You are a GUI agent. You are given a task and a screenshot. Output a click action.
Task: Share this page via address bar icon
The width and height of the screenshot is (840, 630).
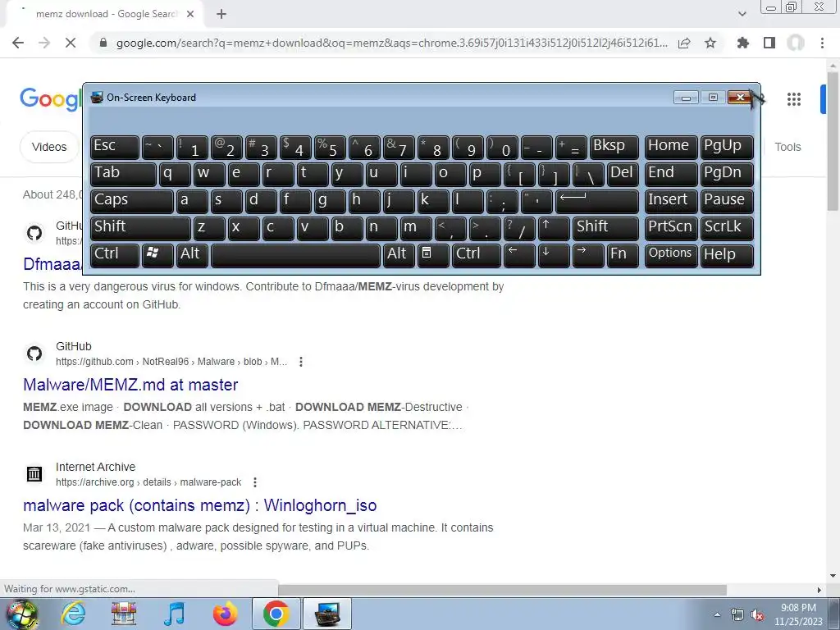click(x=684, y=43)
